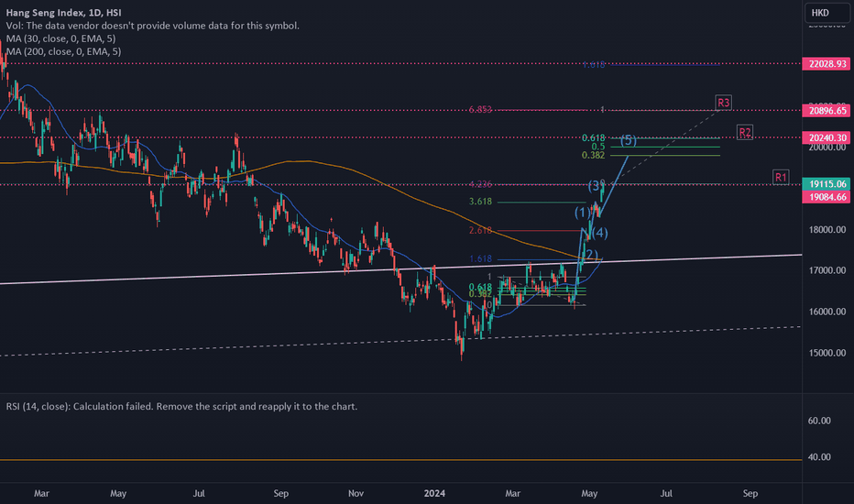Image resolution: width=854 pixels, height=504 pixels.
Task: Select the R2 resistance label
Action: coord(745,132)
